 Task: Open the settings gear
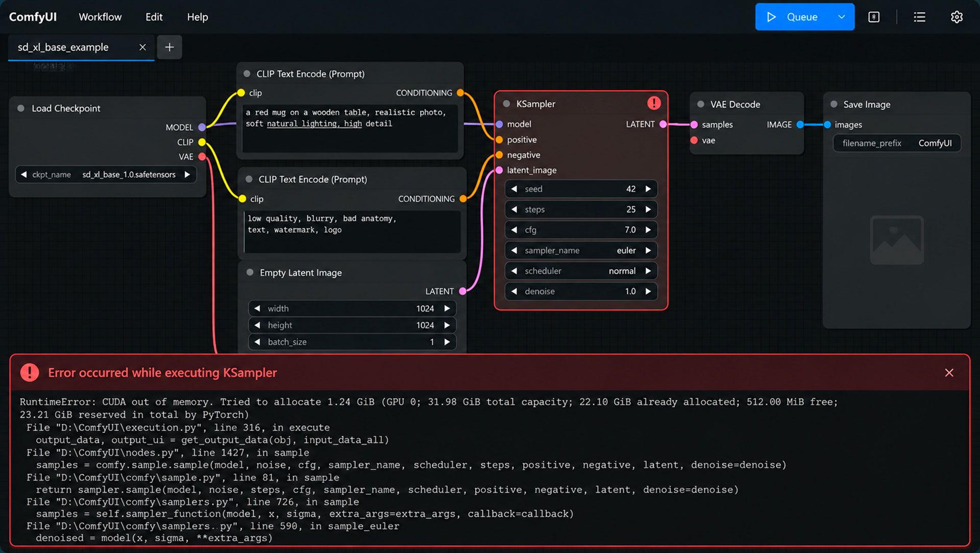957,17
